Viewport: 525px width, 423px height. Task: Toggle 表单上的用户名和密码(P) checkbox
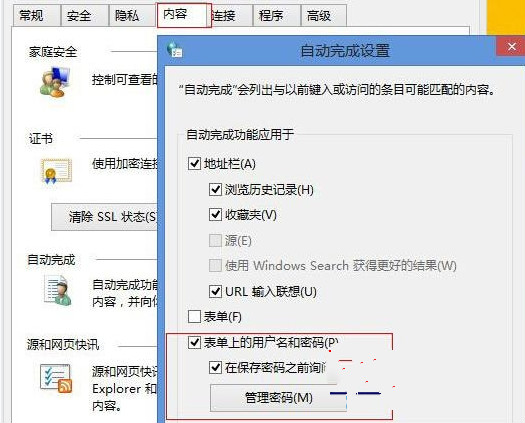(195, 342)
